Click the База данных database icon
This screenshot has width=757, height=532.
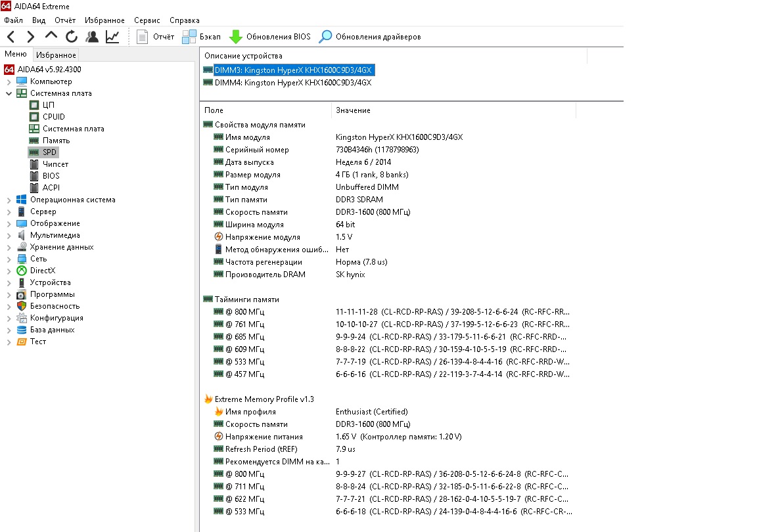click(22, 330)
